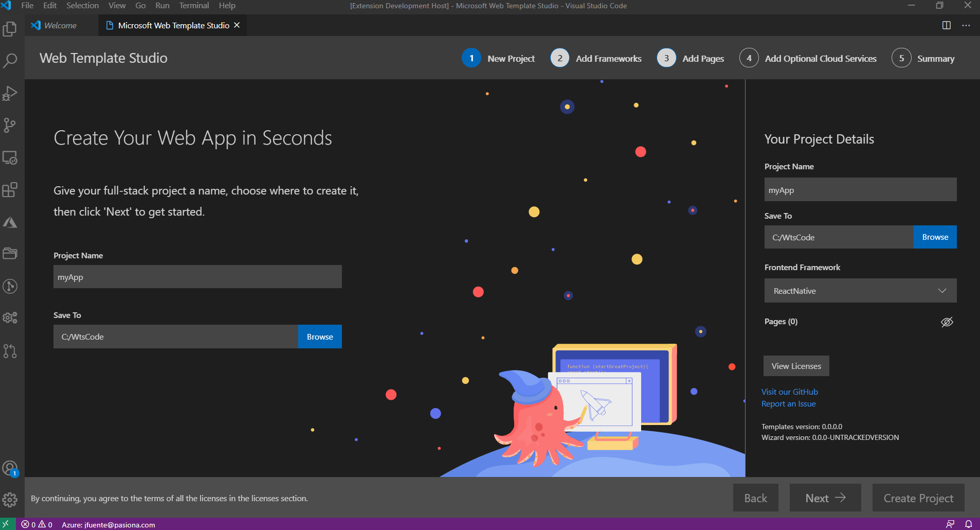Open the Extensions view icon

click(x=10, y=190)
